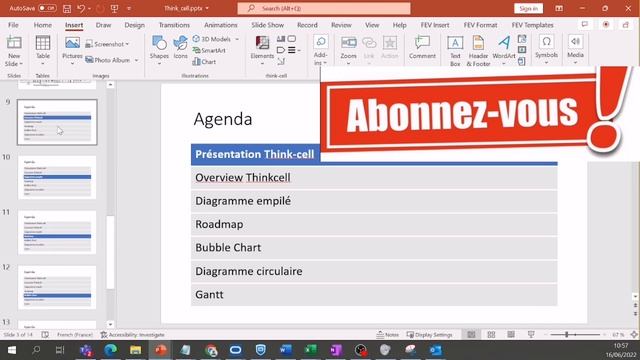Viewport: 640px width, 360px height.
Task: Click the Share icon at ribbon right
Action: pyautogui.click(x=626, y=24)
